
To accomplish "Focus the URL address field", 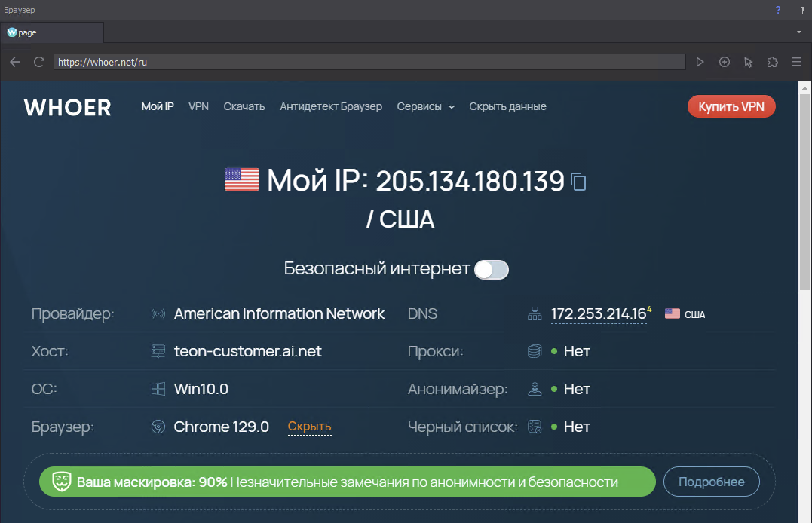I will point(369,62).
